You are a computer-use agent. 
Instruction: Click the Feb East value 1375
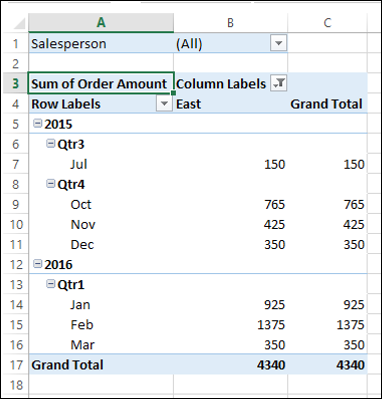point(271,325)
